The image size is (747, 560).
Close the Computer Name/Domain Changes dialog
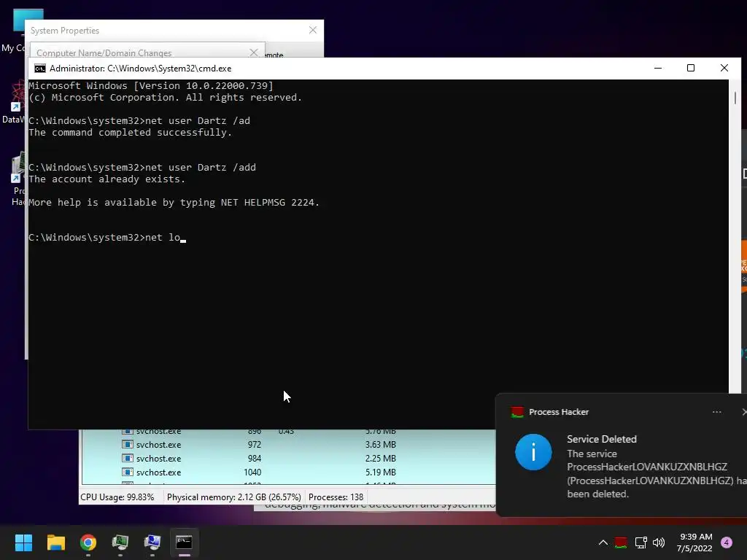[x=254, y=52]
